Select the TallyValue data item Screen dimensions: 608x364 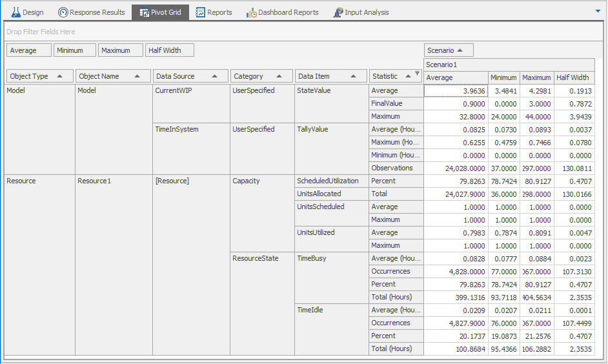pos(332,148)
